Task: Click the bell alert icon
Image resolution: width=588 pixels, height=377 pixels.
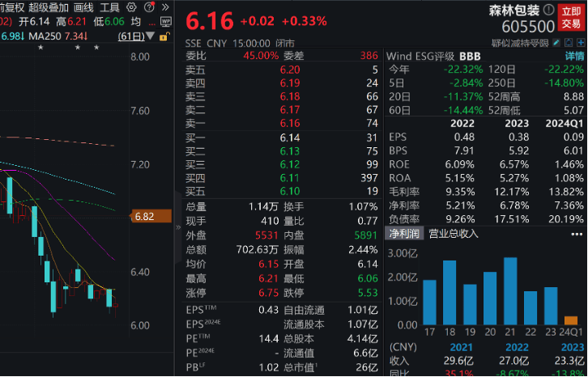Action: (x=569, y=43)
